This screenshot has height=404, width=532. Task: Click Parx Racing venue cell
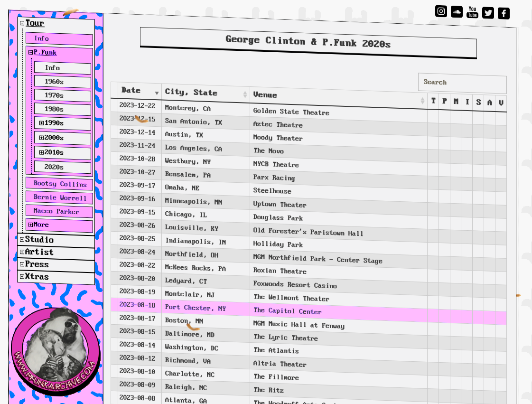pyautogui.click(x=338, y=179)
